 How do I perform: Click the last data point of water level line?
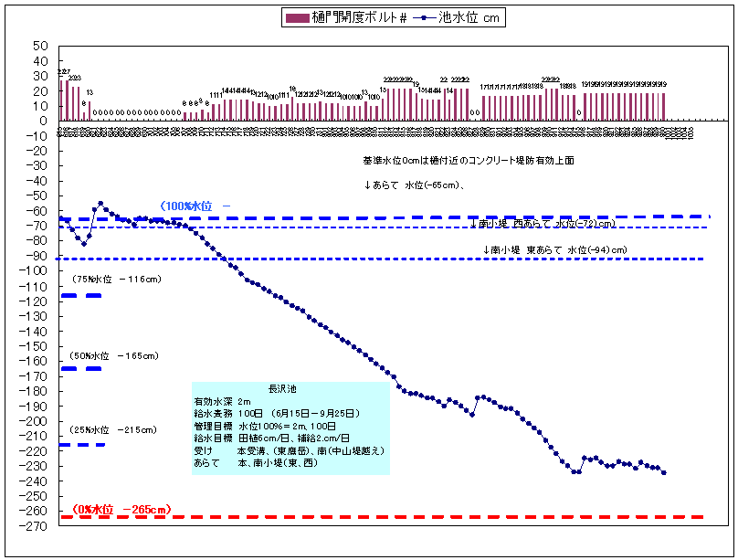(663, 472)
